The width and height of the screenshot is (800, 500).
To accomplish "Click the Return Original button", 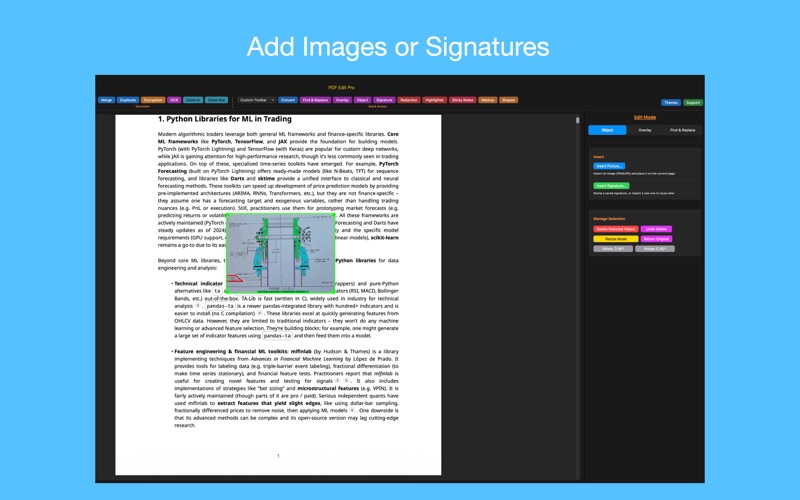I will [657, 239].
